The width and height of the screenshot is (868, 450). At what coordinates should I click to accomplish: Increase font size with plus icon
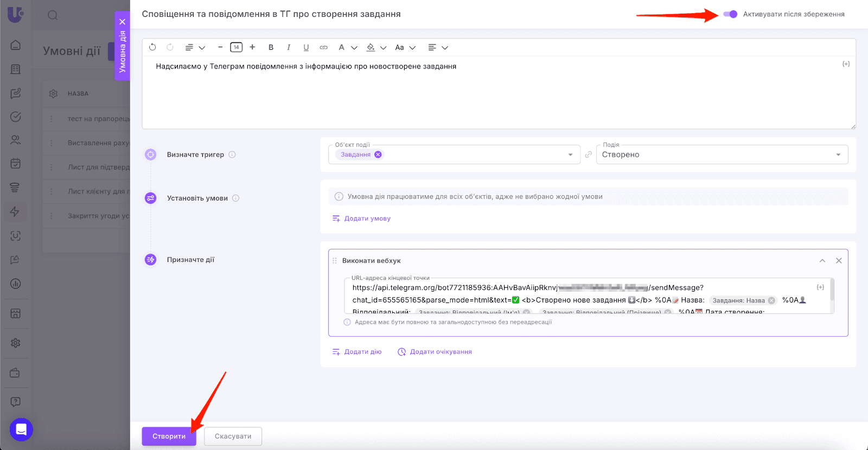pos(252,47)
